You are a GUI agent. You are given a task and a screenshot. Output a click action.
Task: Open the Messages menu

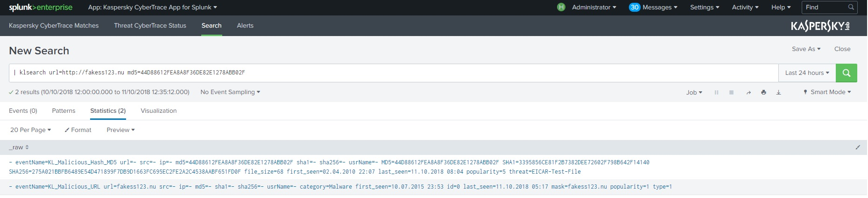(653, 7)
